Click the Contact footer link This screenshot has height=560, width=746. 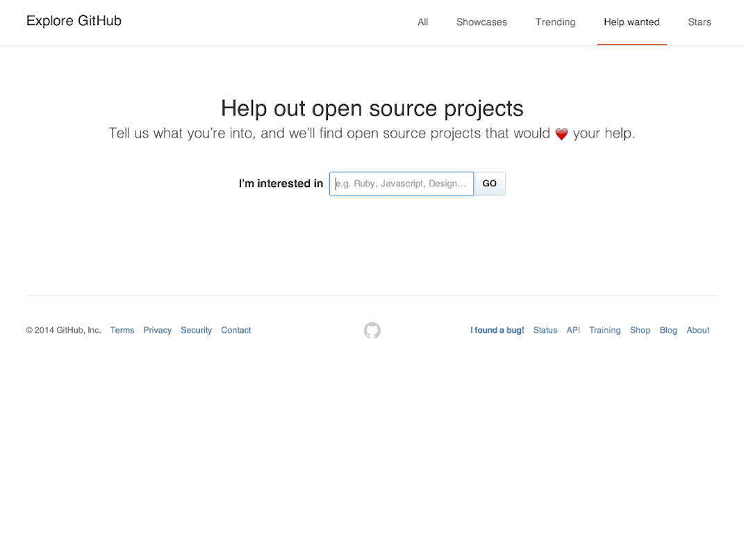[235, 331]
